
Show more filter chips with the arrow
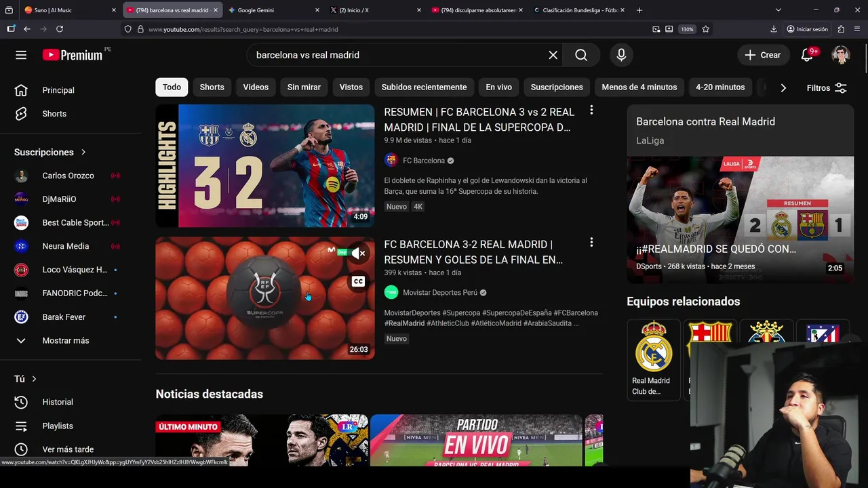(783, 87)
